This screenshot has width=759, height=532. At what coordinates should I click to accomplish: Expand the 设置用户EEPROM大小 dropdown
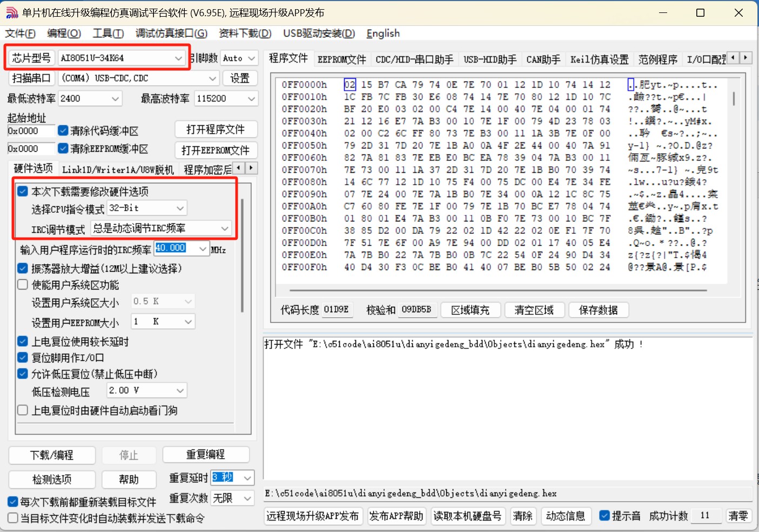pyautogui.click(x=188, y=322)
